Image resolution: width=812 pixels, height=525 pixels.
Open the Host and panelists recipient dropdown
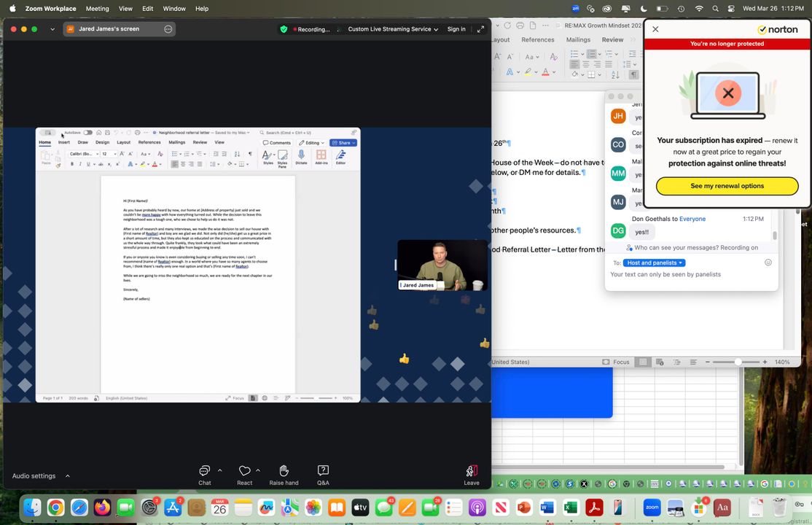655,262
